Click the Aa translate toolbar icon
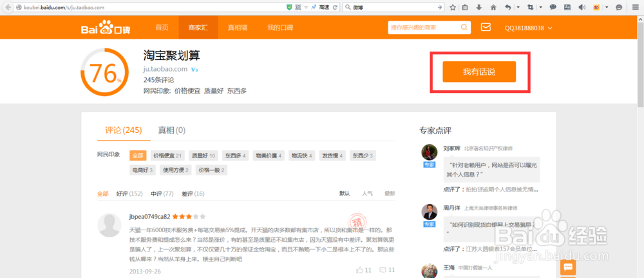The height and width of the screenshot is (278, 644). coord(567,7)
